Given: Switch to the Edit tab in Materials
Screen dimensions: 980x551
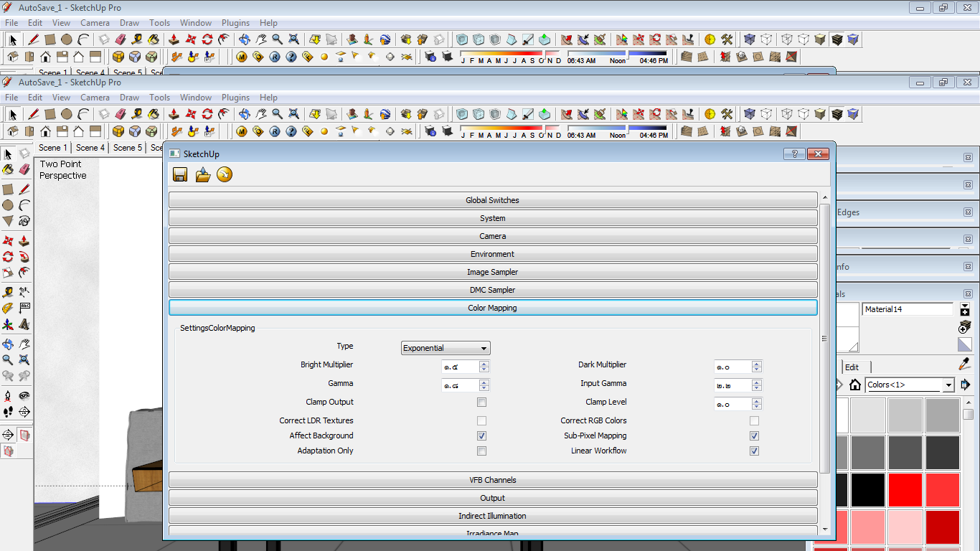Looking at the screenshot, I should (852, 367).
